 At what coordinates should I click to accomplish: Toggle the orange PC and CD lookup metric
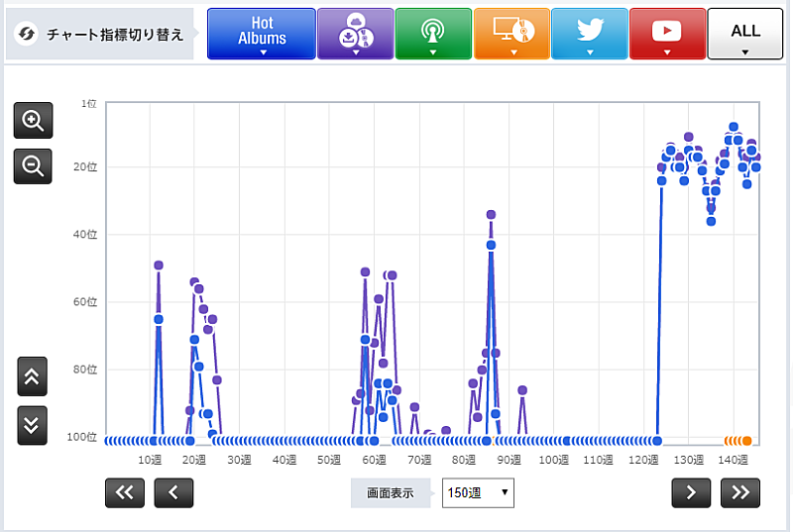click(x=511, y=34)
